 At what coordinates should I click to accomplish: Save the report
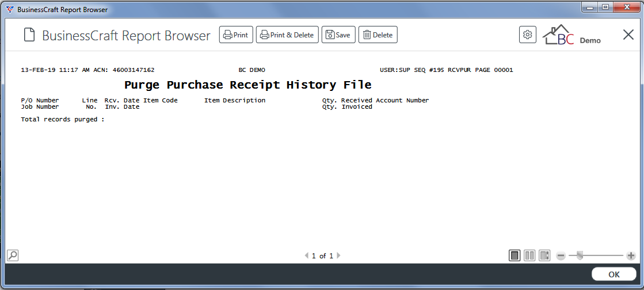click(338, 35)
